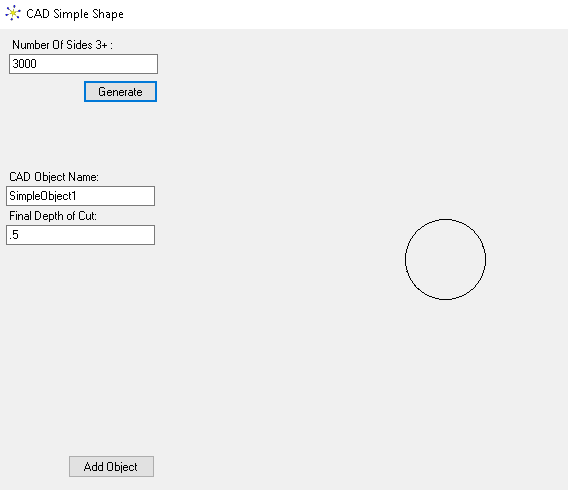Generate the polygon shape preview

click(120, 92)
